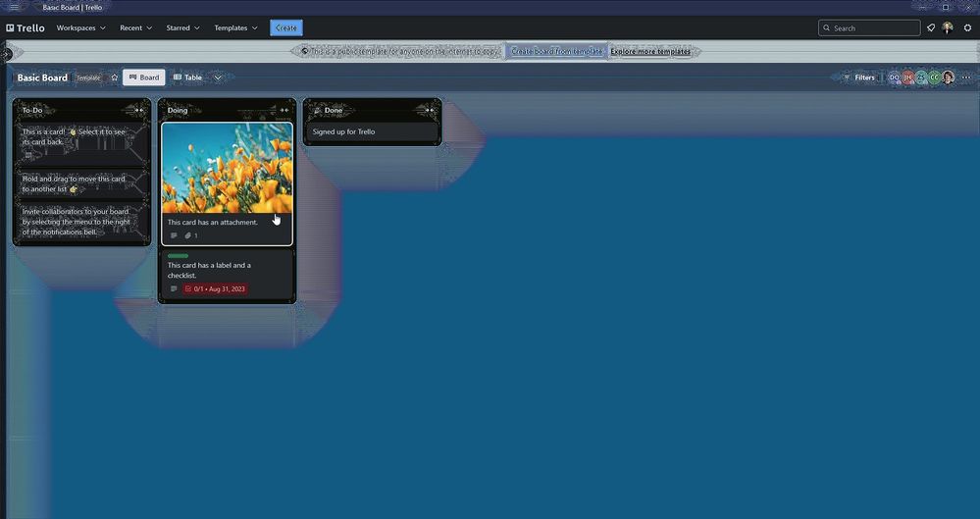Focus the Search input field
This screenshot has width=980, height=519.
coord(869,28)
